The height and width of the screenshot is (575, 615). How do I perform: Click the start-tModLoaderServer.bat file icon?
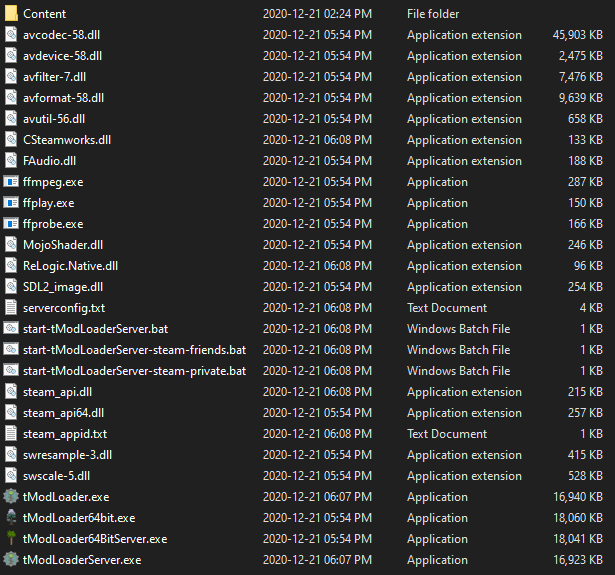tap(11, 329)
